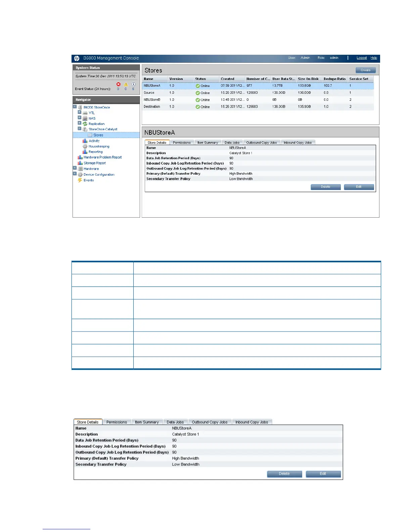Click the Device Configuration gear icon
Image resolution: width=411 pixels, height=532 pixels.
80,175
